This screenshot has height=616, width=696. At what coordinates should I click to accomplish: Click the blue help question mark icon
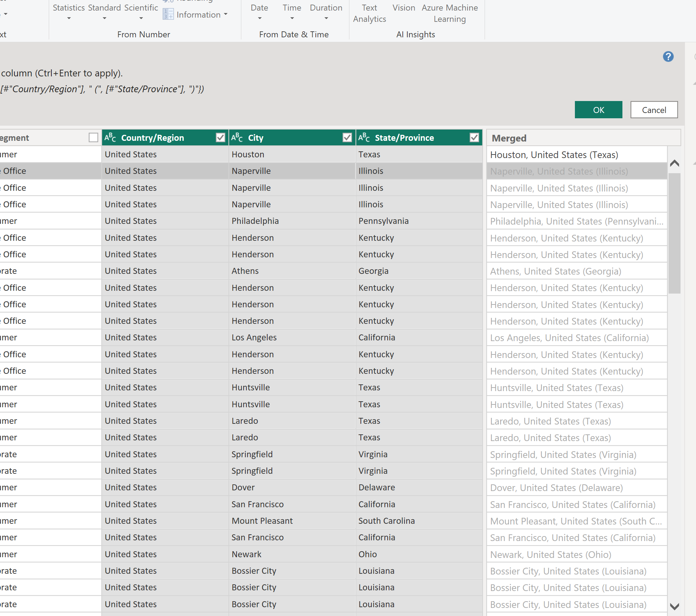[668, 57]
